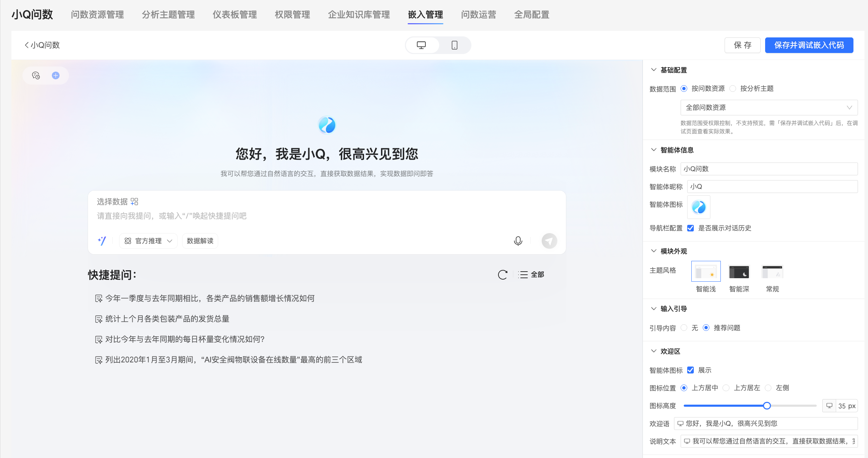This screenshot has height=458, width=868.
Task: Toggle 是否展示对话历史 checkbox
Action: [x=690, y=228]
